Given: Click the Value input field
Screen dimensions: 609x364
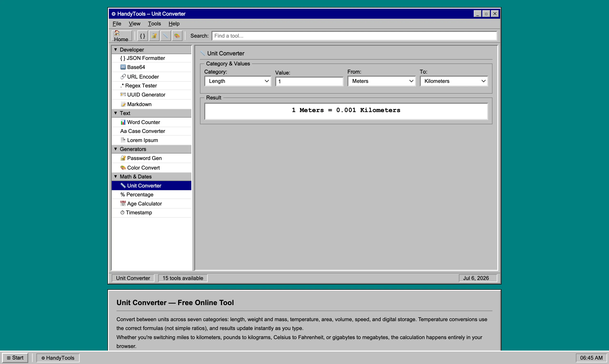Looking at the screenshot, I should coord(309,81).
